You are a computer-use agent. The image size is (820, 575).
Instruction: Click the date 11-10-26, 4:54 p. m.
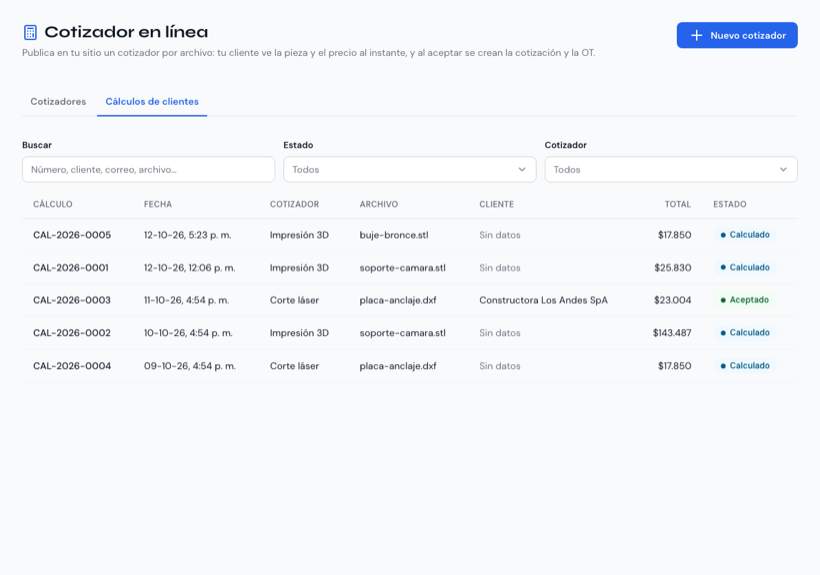(x=186, y=300)
